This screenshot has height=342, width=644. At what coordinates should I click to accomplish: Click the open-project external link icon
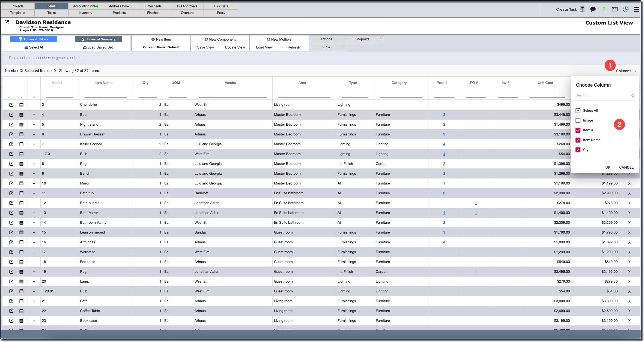[x=7, y=22]
